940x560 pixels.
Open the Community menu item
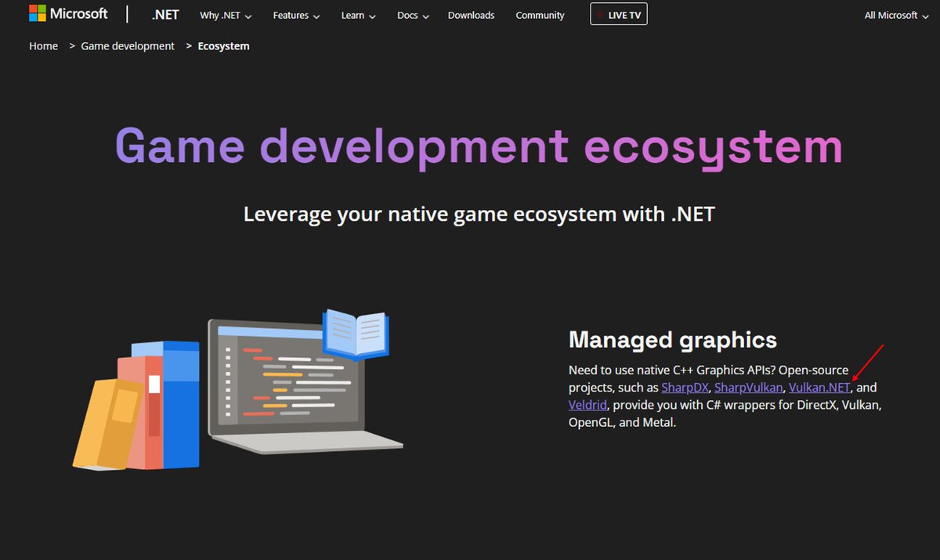[540, 15]
